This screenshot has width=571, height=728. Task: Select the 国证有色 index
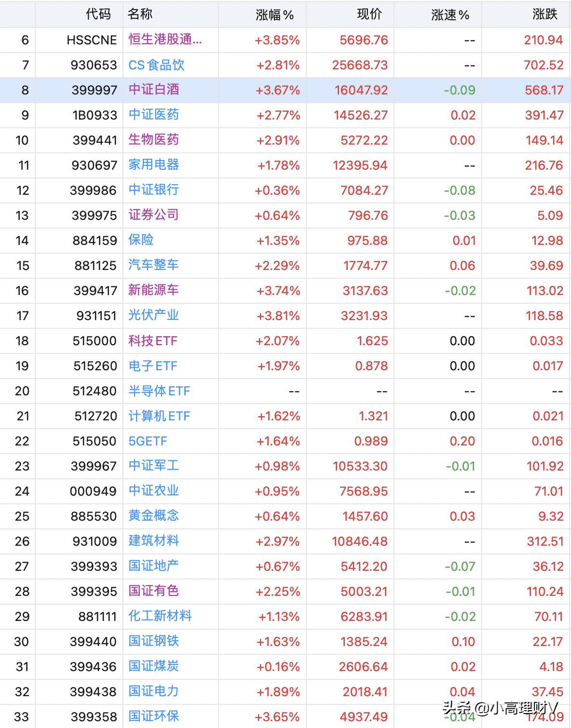coord(154,591)
